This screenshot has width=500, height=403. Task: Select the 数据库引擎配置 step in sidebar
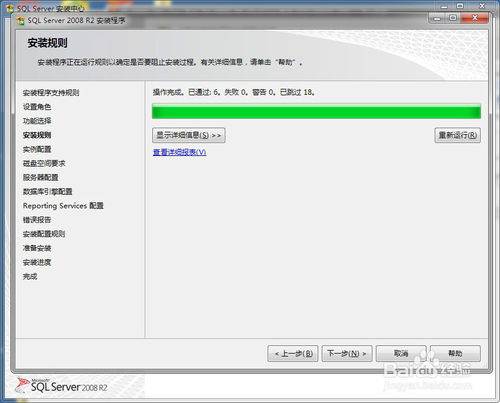(48, 192)
